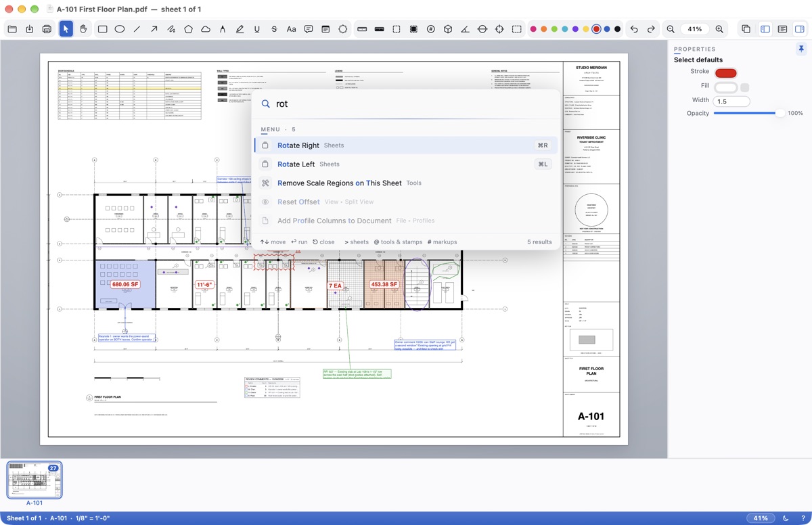Pick the highlighter tool
Screen dimensions: 812x525
click(240, 29)
